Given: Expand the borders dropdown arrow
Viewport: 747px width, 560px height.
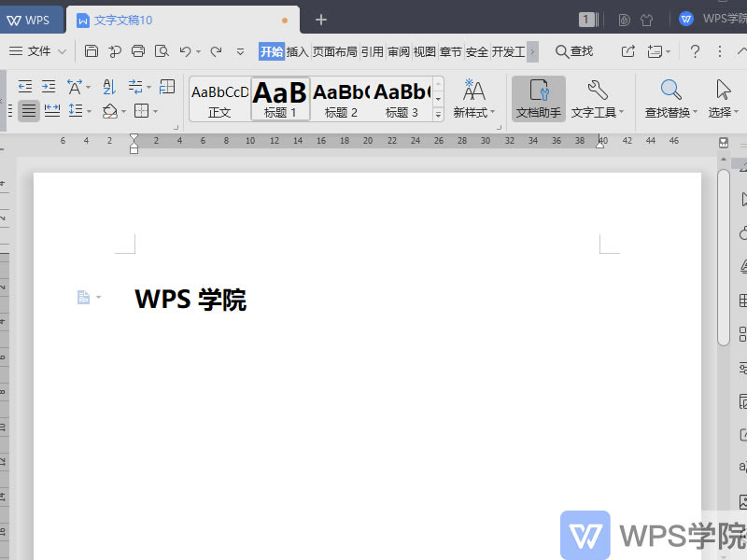Looking at the screenshot, I should click(x=155, y=112).
